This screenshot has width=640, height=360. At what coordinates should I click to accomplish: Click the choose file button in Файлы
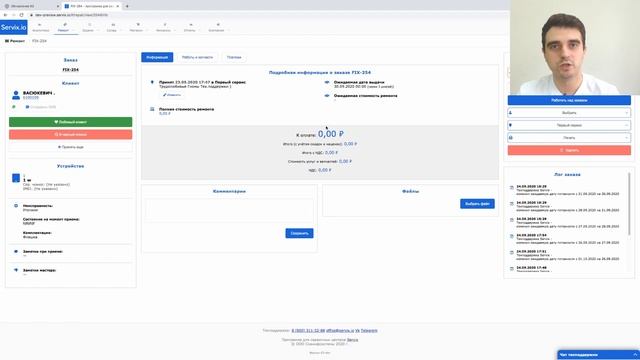pyautogui.click(x=477, y=204)
